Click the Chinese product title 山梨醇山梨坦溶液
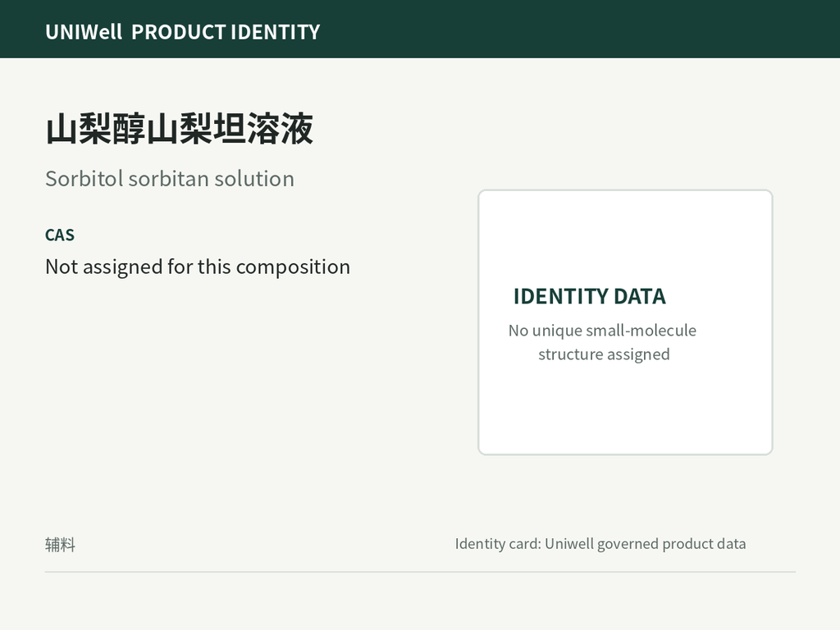The width and height of the screenshot is (840, 630). tap(179, 129)
